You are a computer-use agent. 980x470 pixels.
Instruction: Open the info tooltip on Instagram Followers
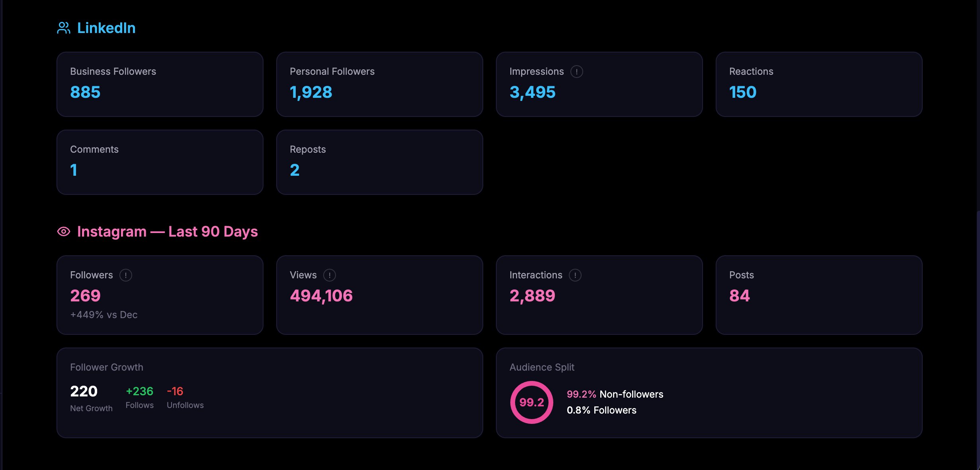(125, 275)
